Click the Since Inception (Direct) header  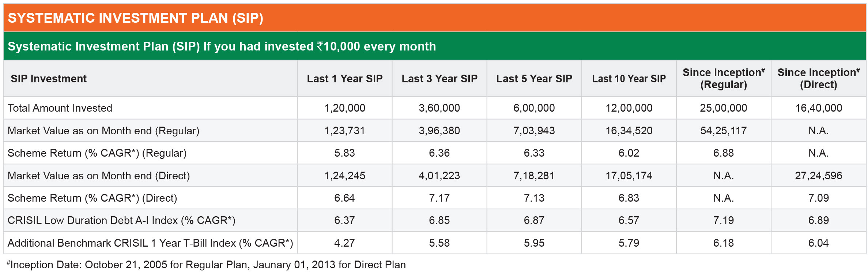pyautogui.click(x=819, y=78)
